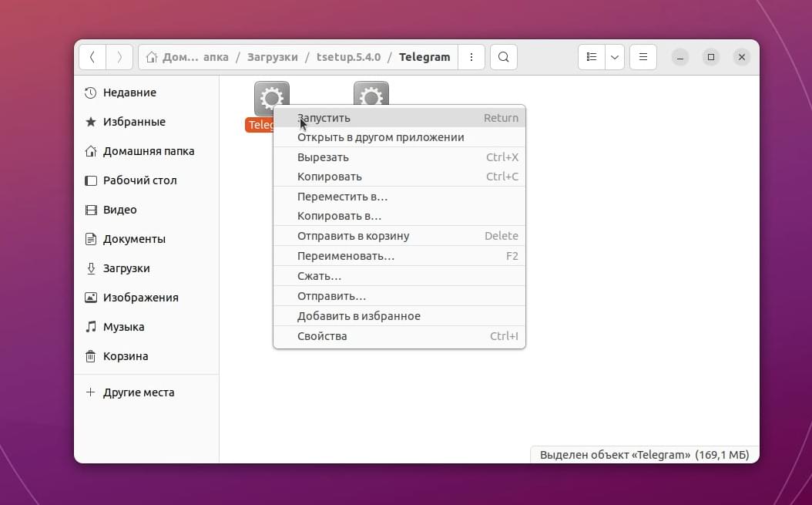Screen dimensions: 812x505
Task: Click the trash icon beside Корзина
Action: [x=91, y=356]
